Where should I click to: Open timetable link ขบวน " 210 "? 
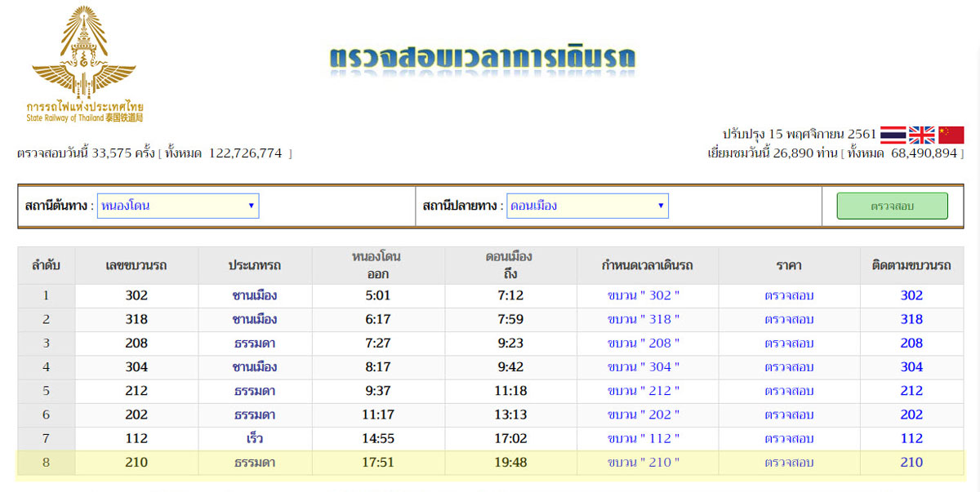click(644, 463)
